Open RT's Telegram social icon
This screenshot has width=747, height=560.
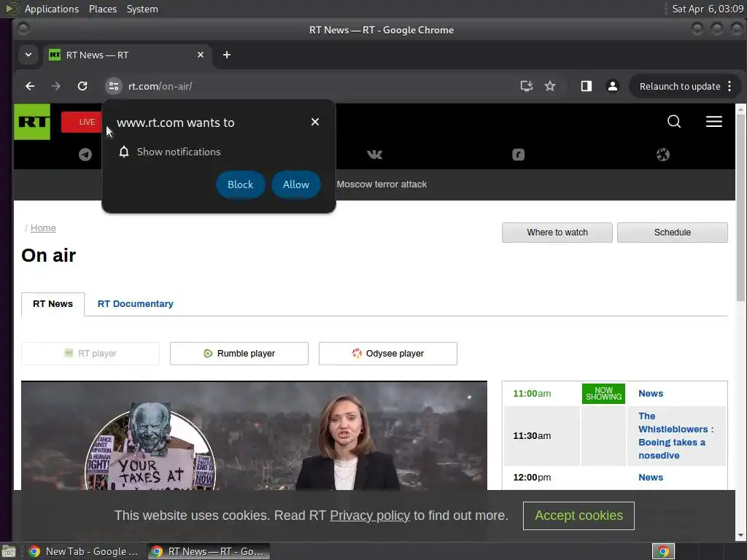[x=85, y=155]
